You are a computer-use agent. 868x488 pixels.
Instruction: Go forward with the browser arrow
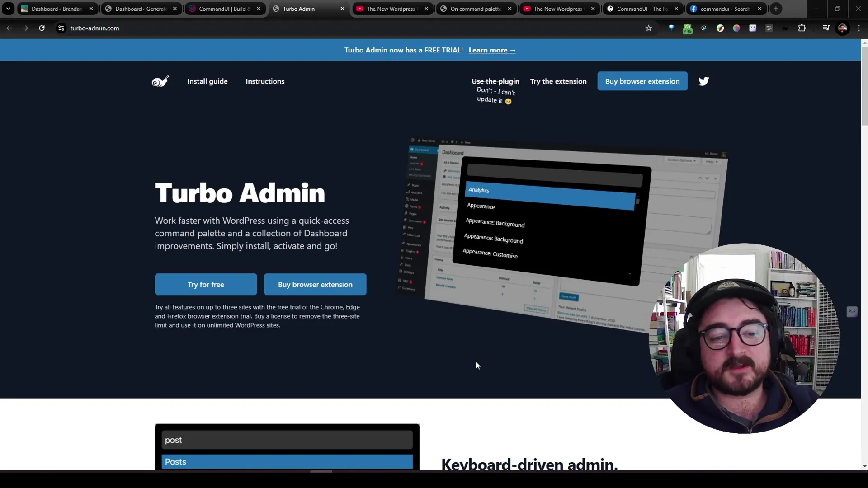click(x=25, y=28)
